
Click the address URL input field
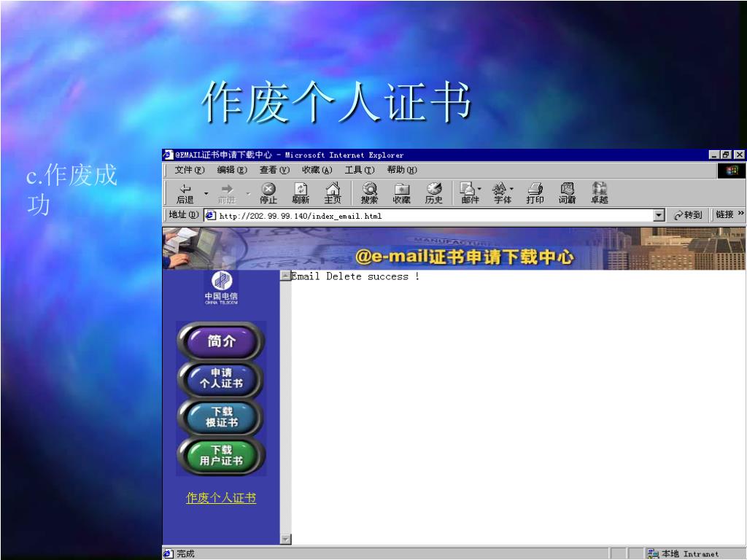[x=429, y=216]
